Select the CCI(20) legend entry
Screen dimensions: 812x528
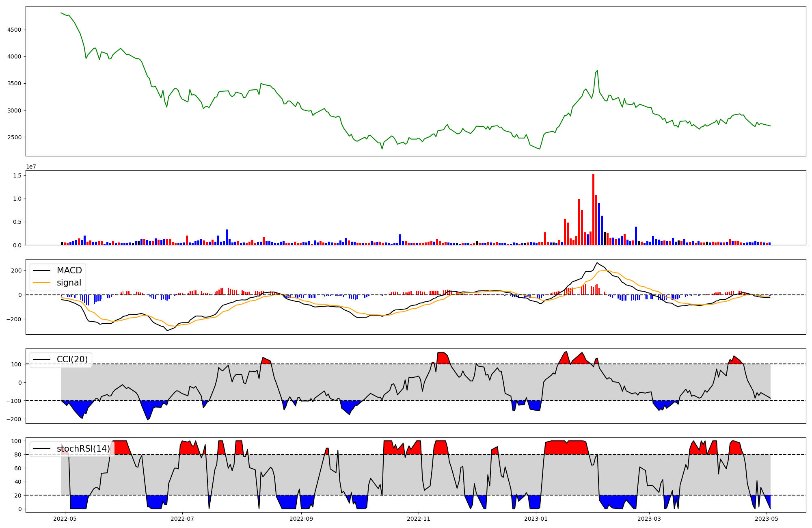coord(73,359)
